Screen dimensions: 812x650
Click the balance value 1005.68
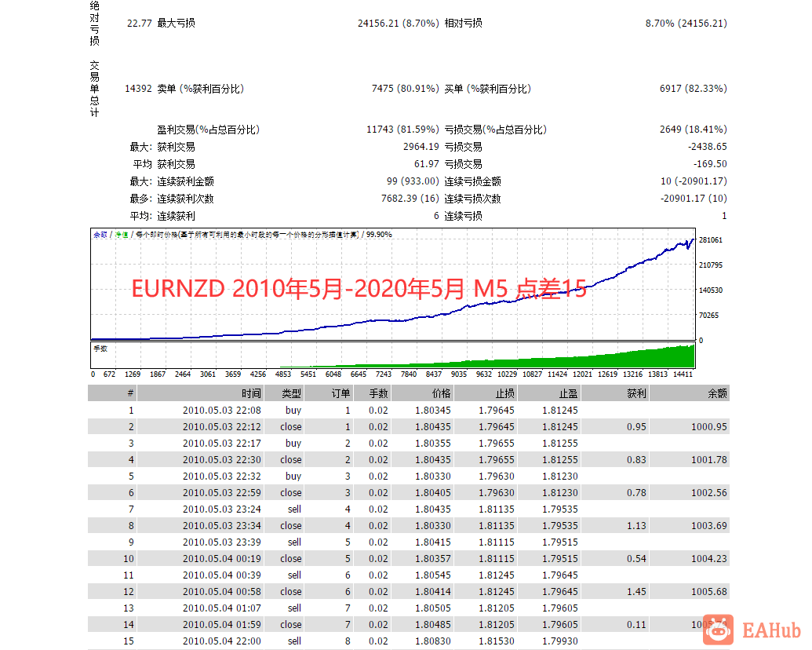tap(709, 591)
